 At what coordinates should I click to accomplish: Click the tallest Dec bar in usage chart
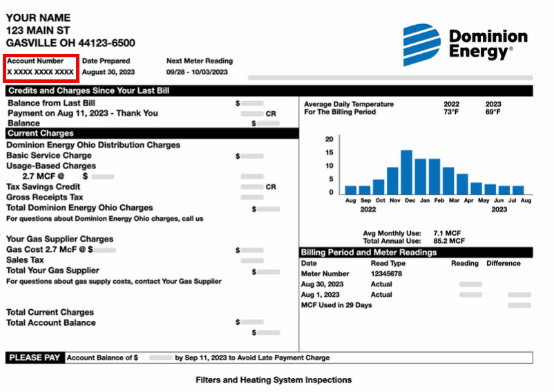coord(406,172)
